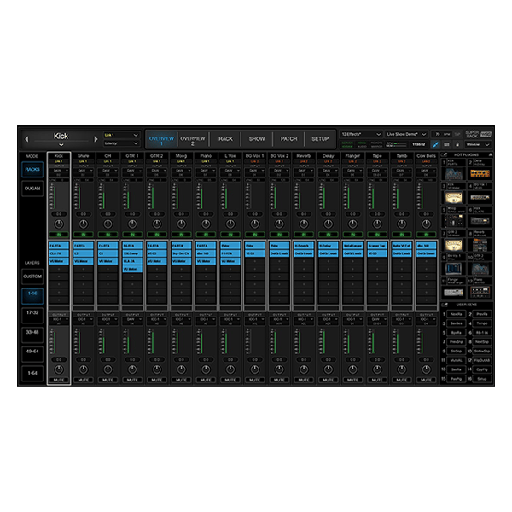Click the Kick output gain knob
The image size is (512, 512).
click(59, 369)
